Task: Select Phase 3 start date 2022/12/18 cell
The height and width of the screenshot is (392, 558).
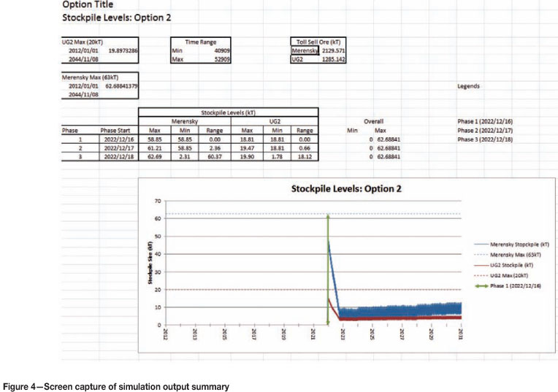Action: (x=118, y=156)
